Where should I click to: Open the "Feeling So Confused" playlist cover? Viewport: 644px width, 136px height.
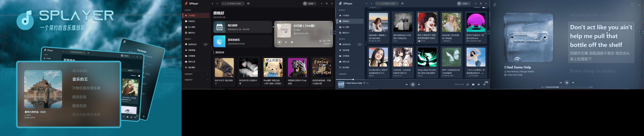pos(322,67)
